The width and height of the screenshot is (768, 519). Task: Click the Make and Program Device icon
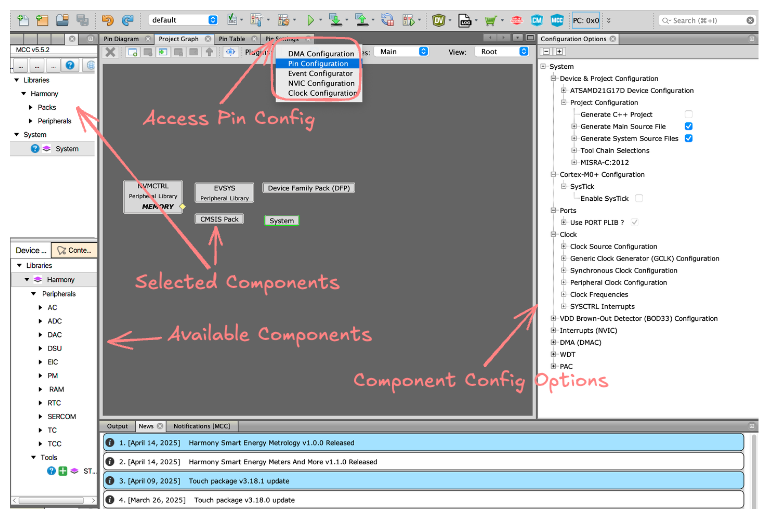[x=336, y=20]
